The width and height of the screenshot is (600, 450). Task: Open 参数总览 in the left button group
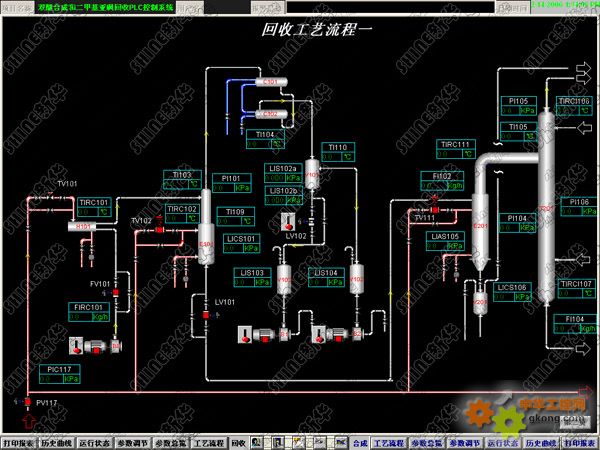(x=171, y=442)
